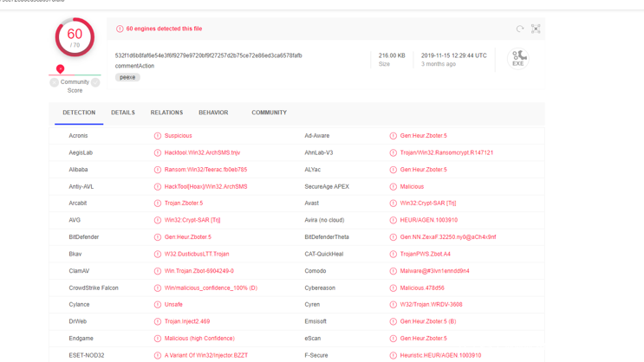The image size is (644, 362).
Task: Click warning icon next to Acronis 'Suspicious'
Action: [157, 136]
